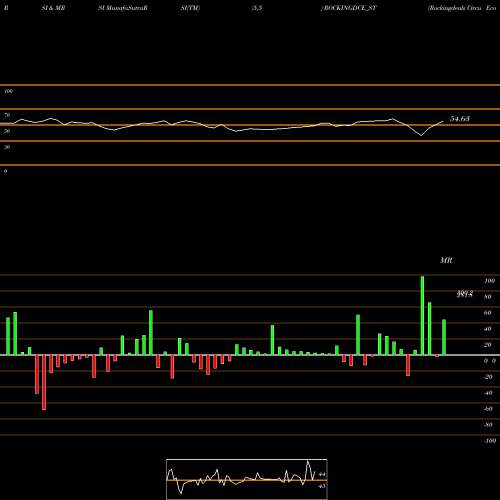This screenshot has height=500, width=500.
Task: Click the MR axis label -40
Action: 488,393
